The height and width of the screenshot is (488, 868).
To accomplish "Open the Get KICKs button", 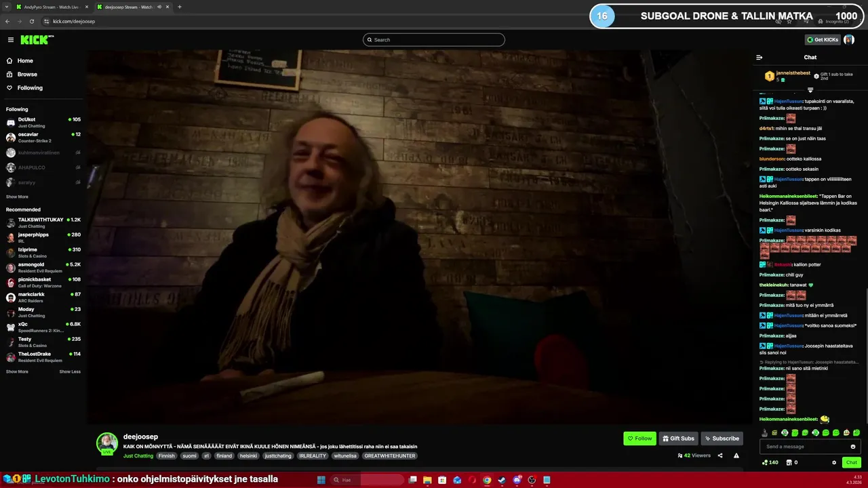I will pos(823,40).
